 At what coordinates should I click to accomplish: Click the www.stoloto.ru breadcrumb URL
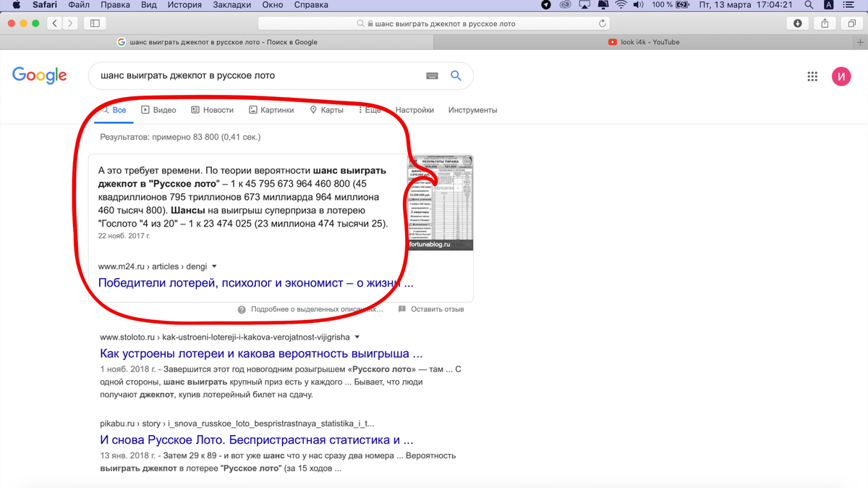coord(225,337)
